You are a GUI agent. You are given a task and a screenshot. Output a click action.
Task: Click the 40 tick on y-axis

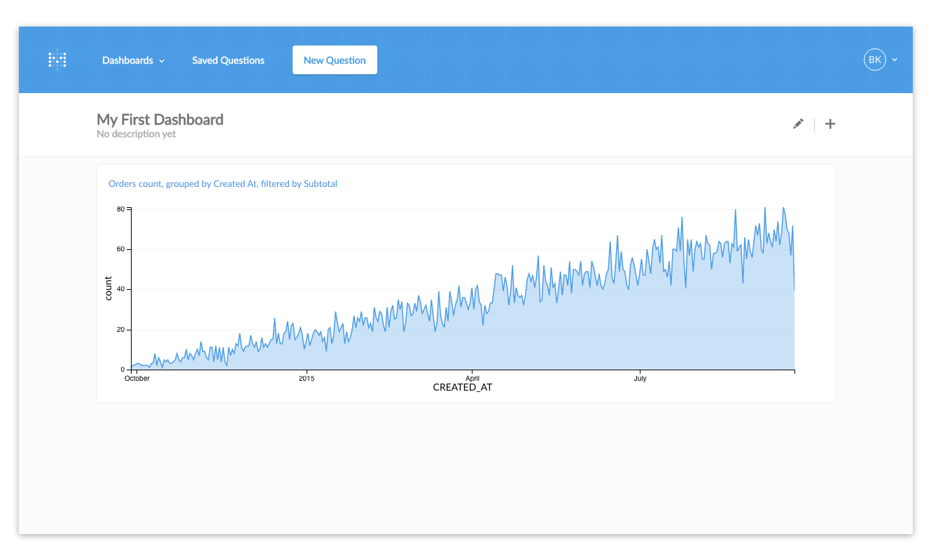coord(120,289)
